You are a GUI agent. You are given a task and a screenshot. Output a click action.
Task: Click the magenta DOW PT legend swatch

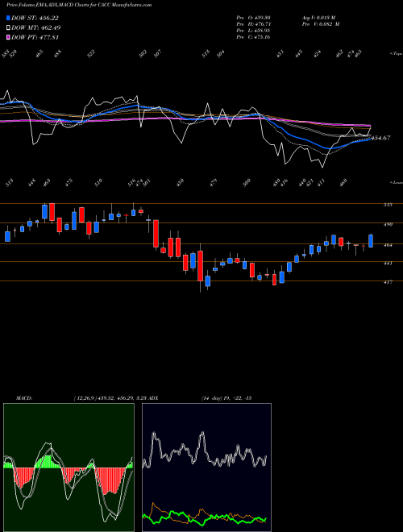coord(8,37)
